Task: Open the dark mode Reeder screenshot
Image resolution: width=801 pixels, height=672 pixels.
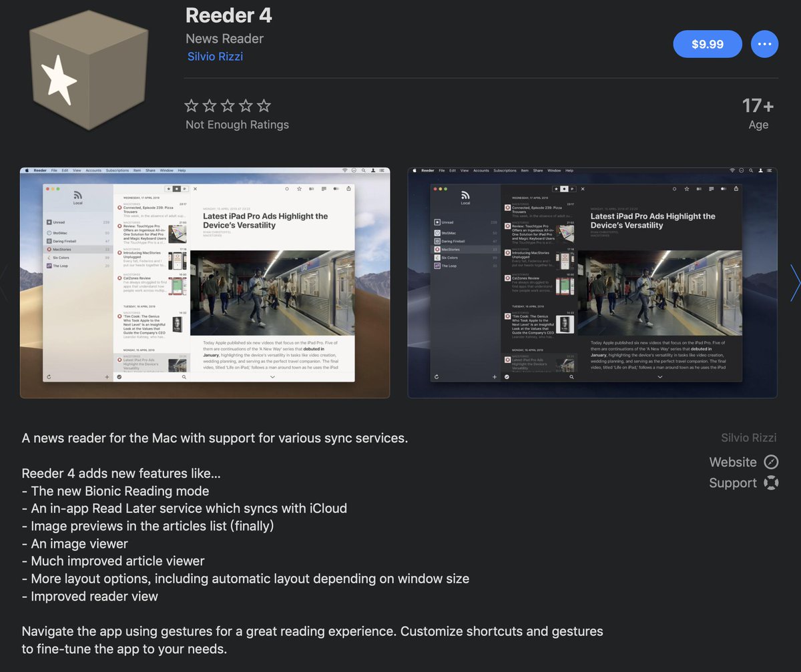Action: (x=593, y=282)
